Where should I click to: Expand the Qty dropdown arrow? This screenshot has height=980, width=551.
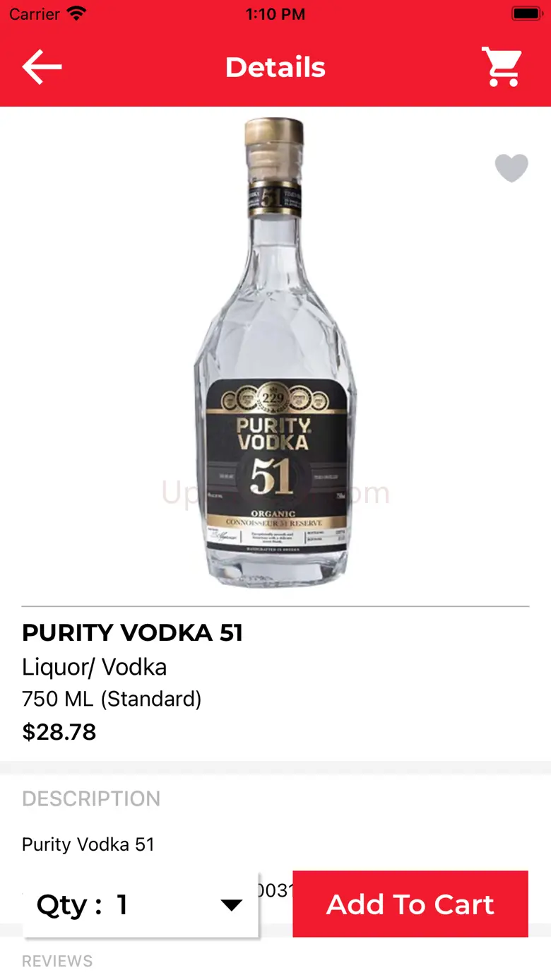tap(232, 905)
